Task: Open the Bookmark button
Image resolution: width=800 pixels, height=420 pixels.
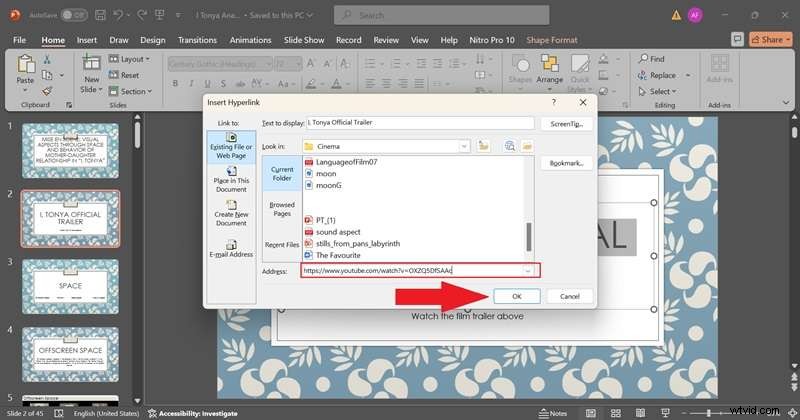Action: pos(566,163)
